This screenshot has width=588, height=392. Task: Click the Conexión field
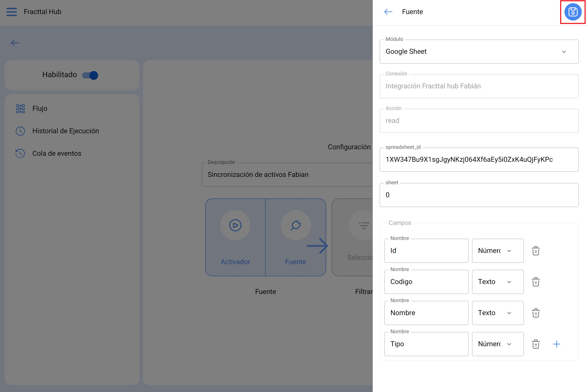pos(479,86)
